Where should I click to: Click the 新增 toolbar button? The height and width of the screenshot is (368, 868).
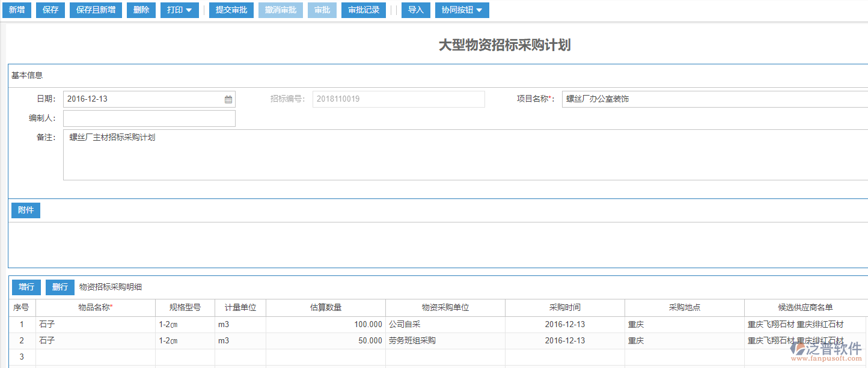click(16, 10)
